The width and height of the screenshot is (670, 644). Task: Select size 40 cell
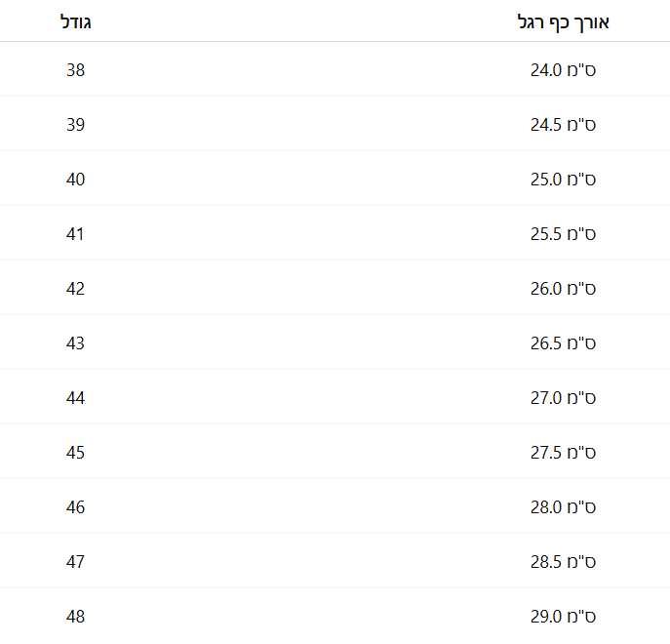pyautogui.click(x=76, y=180)
